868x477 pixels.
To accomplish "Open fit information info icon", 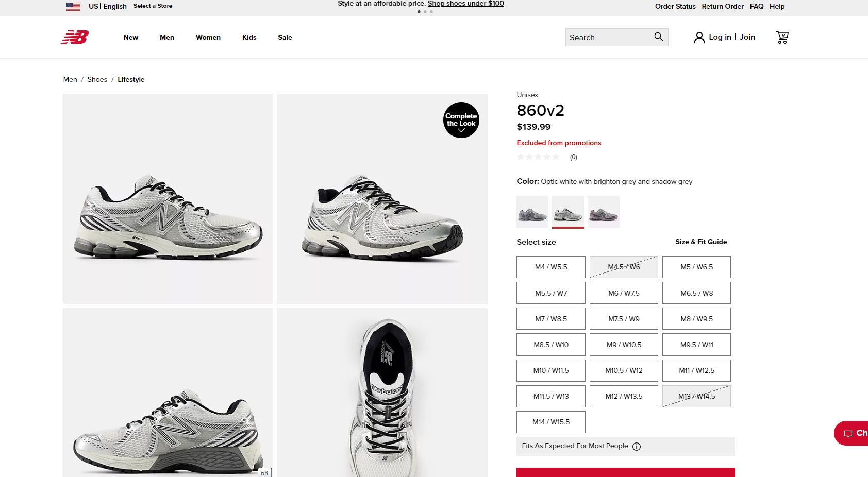I will [637, 447].
